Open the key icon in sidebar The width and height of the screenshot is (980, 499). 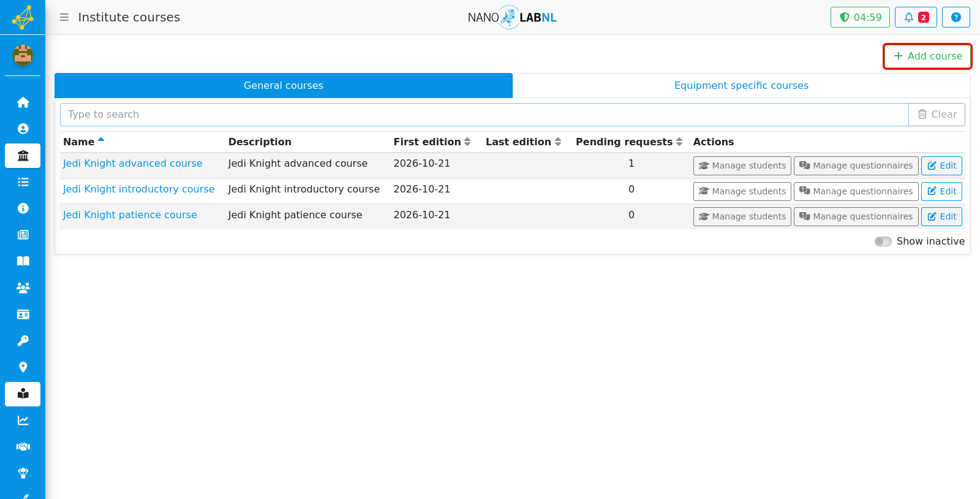23,341
